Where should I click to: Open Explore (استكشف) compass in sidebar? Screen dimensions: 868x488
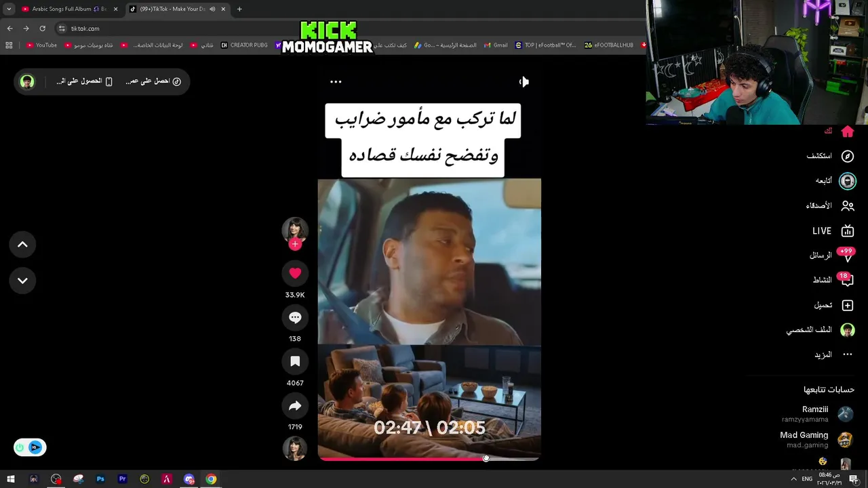(829, 156)
